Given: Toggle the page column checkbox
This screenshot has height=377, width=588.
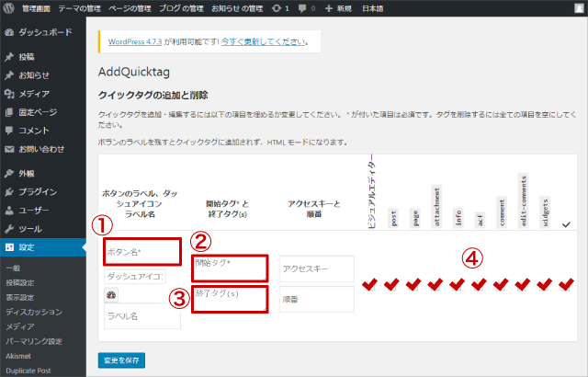Looking at the screenshot, I should click(x=413, y=284).
